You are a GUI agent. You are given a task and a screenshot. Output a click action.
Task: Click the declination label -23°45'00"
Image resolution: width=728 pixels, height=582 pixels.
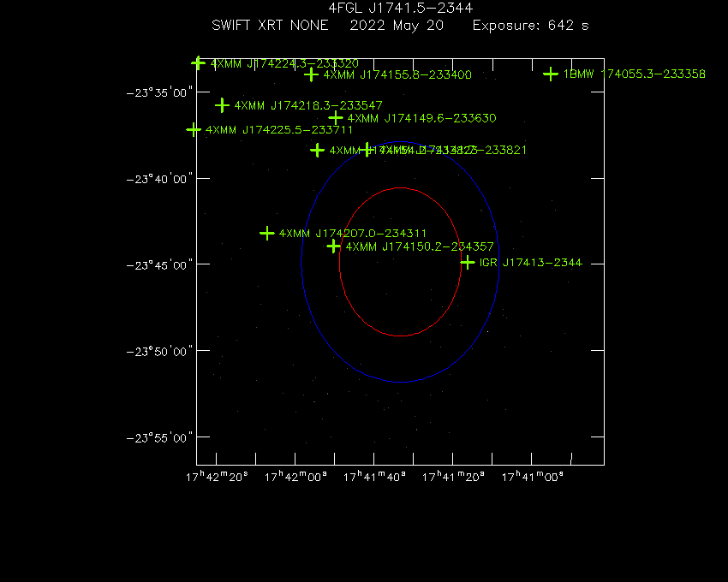(159, 265)
